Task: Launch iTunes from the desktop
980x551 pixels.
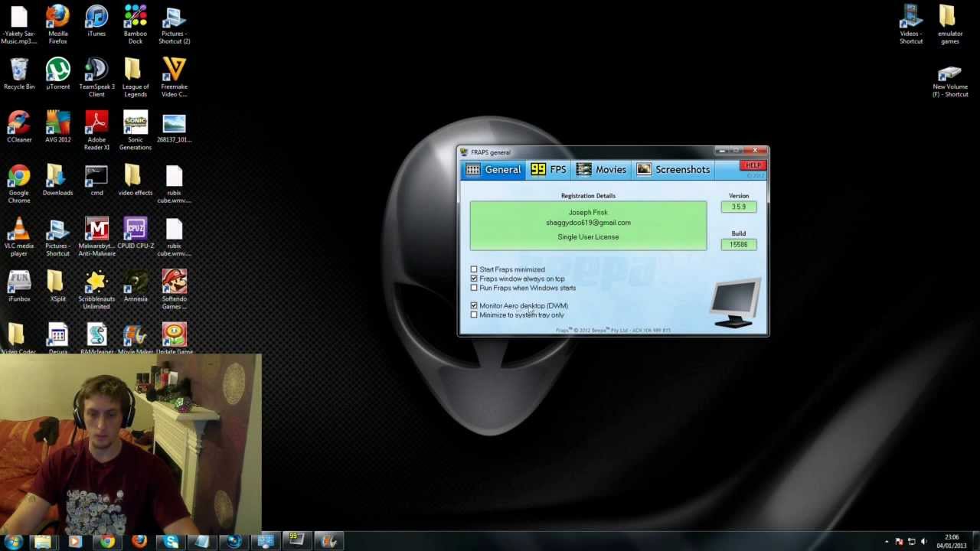Action: tap(96, 21)
